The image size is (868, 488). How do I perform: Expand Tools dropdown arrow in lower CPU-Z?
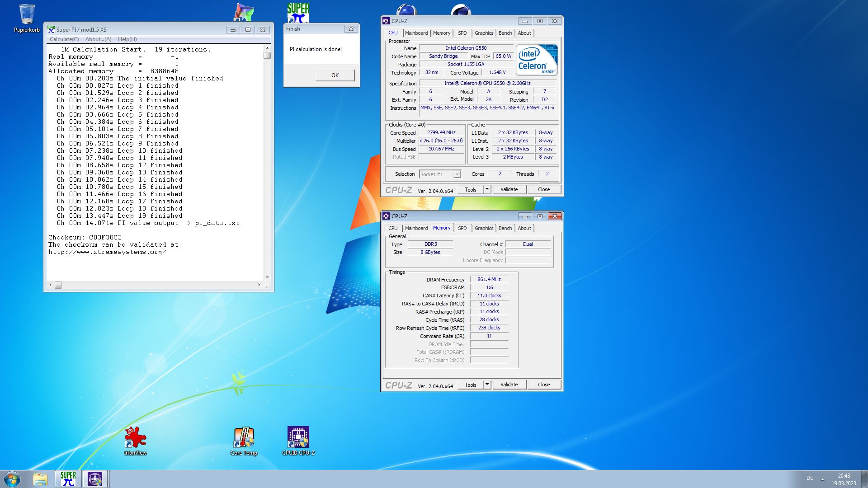pyautogui.click(x=487, y=385)
